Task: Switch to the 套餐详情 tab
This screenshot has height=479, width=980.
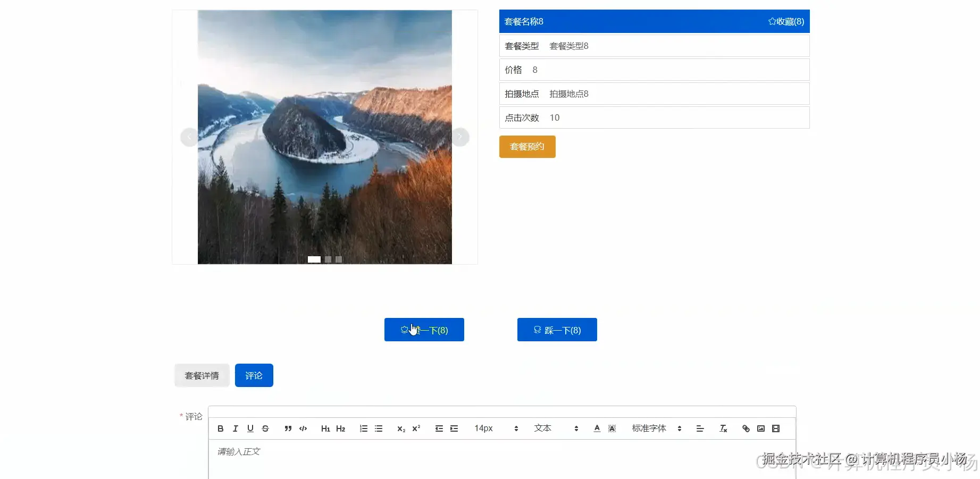Action: pos(202,375)
